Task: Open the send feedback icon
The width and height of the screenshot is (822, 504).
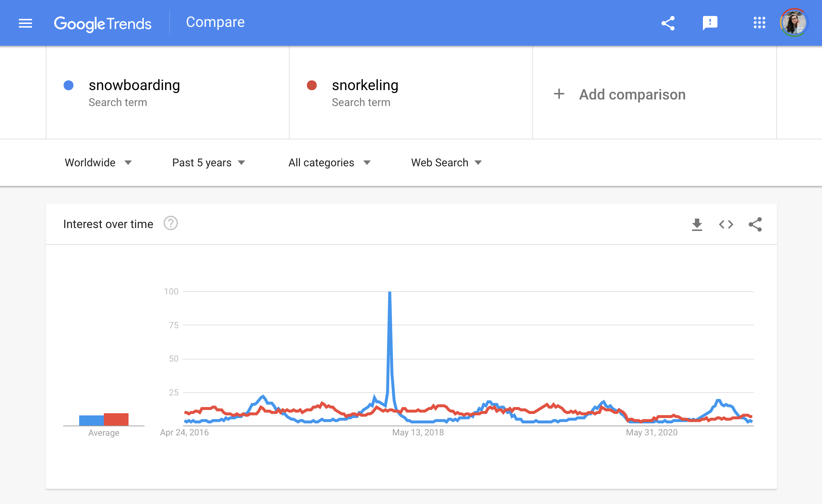Action: pyautogui.click(x=710, y=23)
